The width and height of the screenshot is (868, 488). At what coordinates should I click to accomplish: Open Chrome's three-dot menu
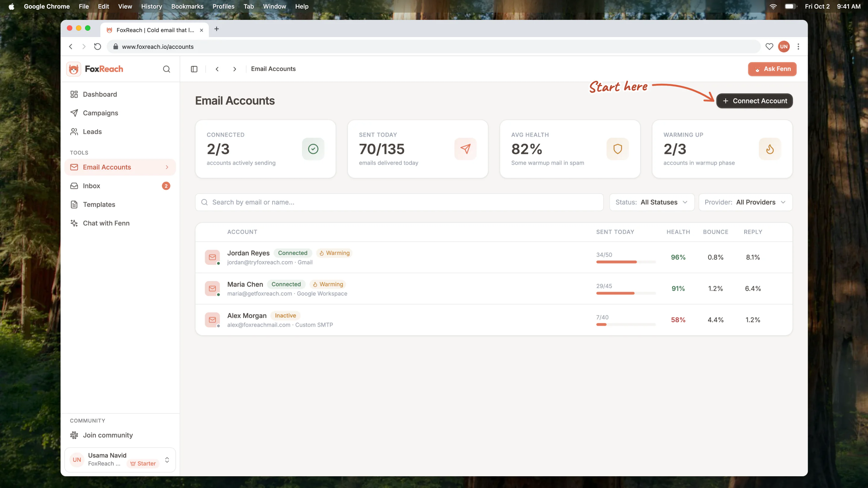pos(798,46)
